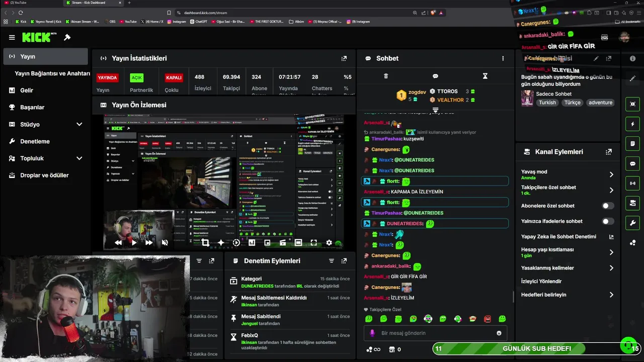This screenshot has width=644, height=362.
Task: Expand the Topluluk sidebar section
Action: (x=79, y=158)
